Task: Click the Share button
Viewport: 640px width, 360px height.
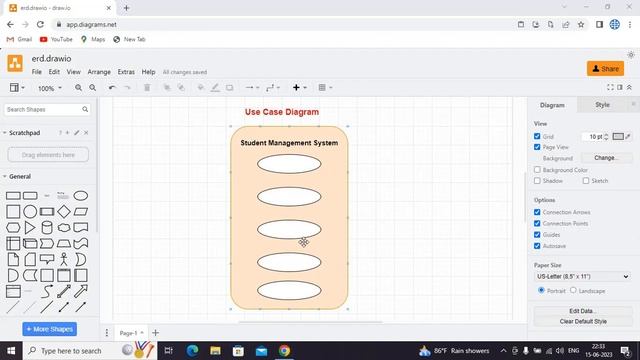Action: click(605, 69)
